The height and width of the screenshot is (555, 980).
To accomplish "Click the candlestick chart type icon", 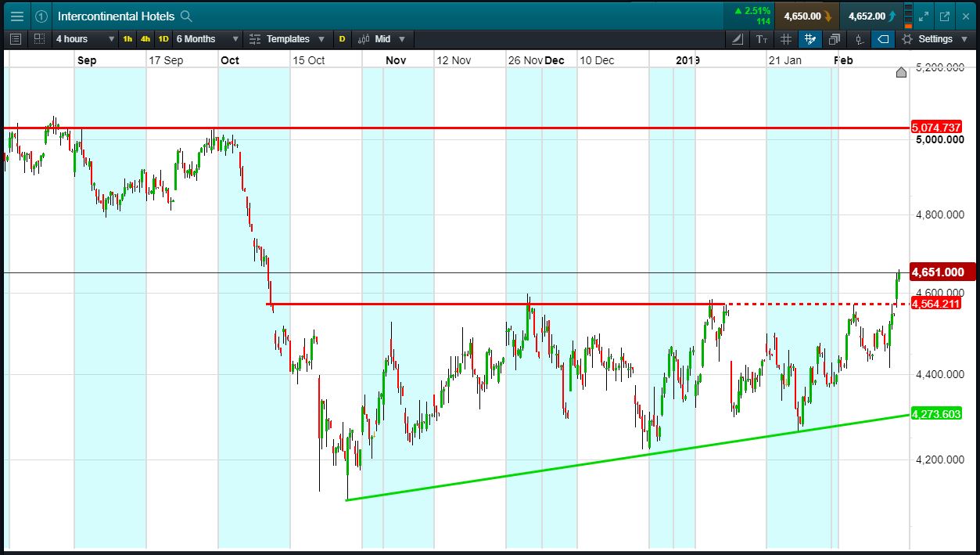I will 364,38.
